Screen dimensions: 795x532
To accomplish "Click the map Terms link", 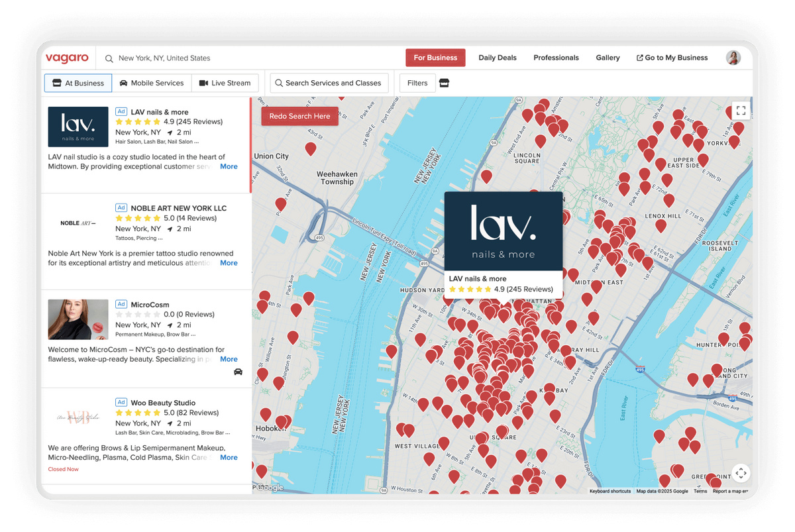I will pos(700,491).
